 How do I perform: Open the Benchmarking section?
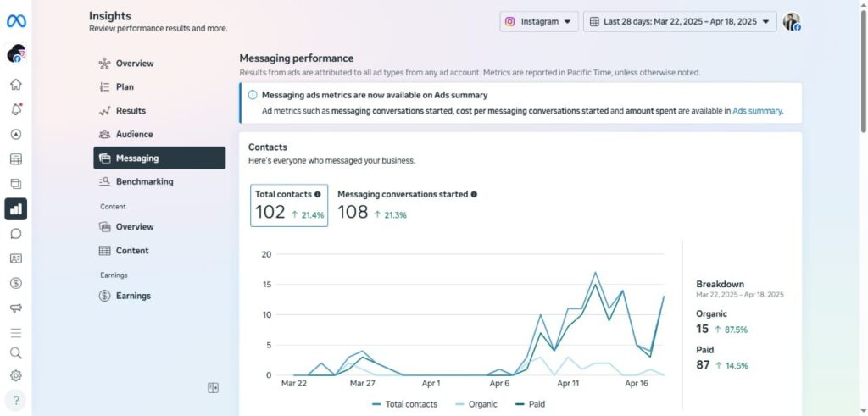(144, 181)
